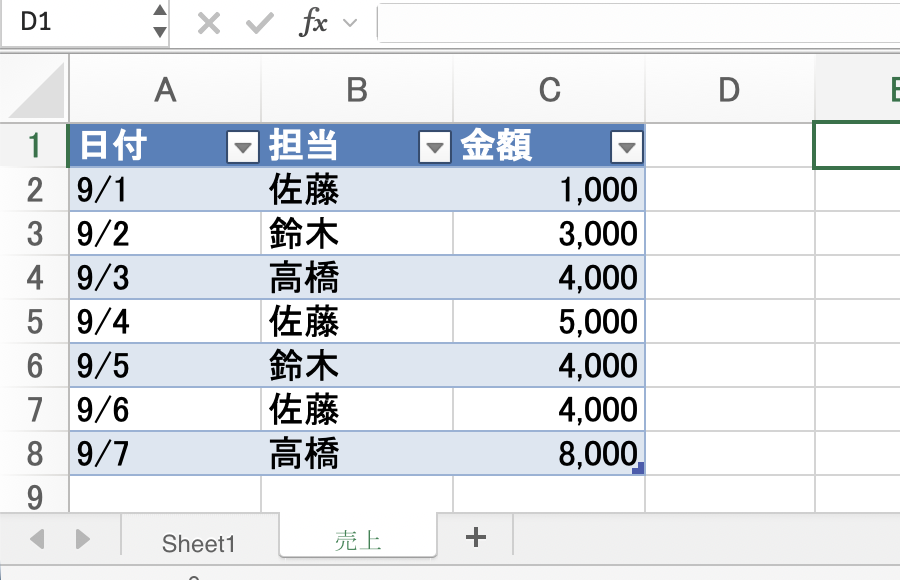Select the amount cell 8,000
Screen dimensions: 900x580
coord(549,454)
